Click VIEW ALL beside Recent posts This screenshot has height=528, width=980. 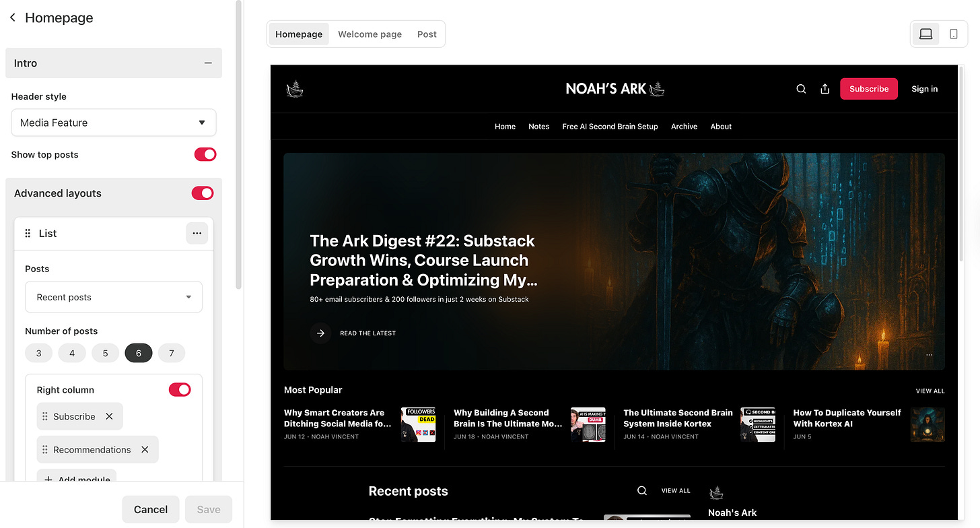676,491
